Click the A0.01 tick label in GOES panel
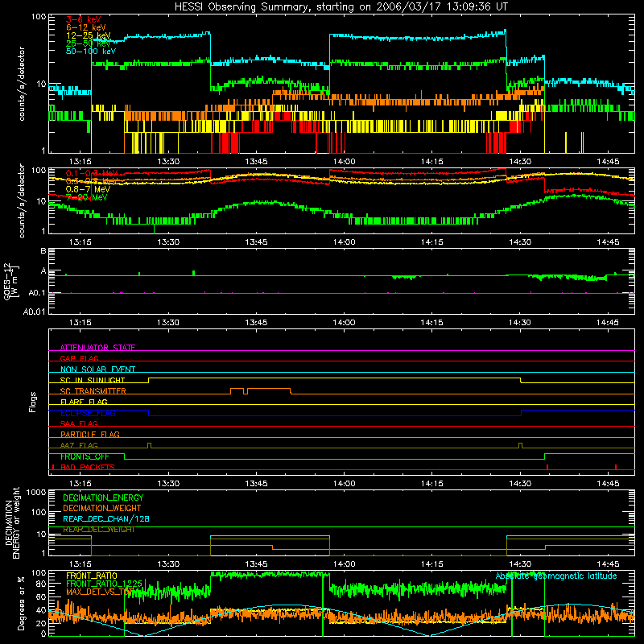This screenshot has width=644, height=644. point(35,312)
